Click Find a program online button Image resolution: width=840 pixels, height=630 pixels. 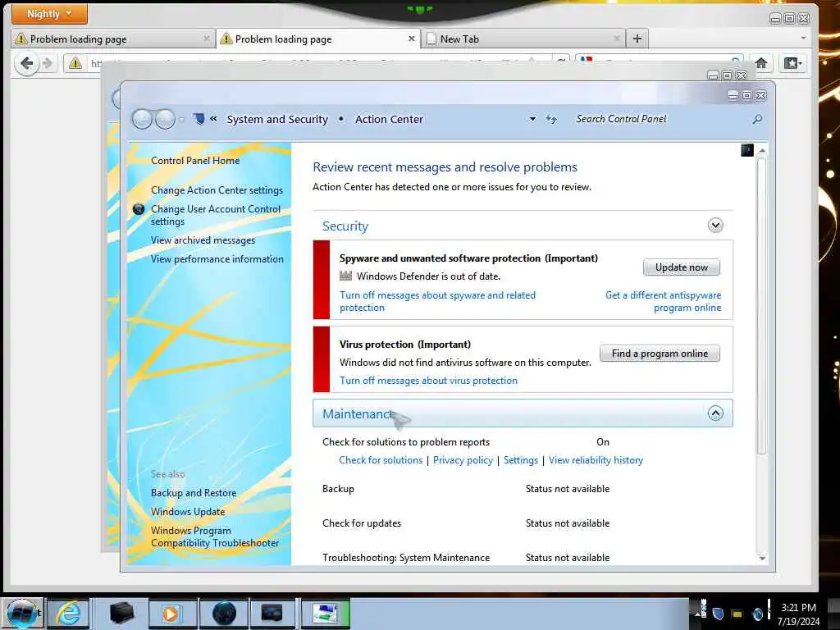[660, 354]
